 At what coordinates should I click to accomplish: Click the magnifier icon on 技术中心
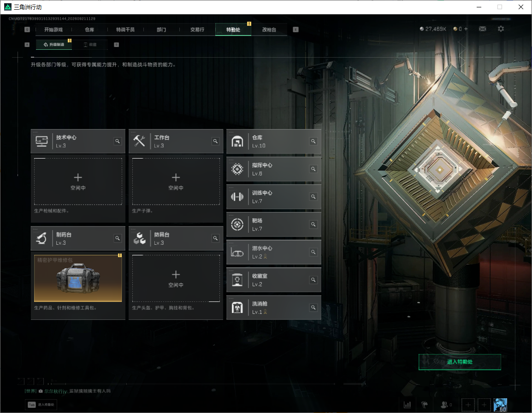[x=118, y=141]
